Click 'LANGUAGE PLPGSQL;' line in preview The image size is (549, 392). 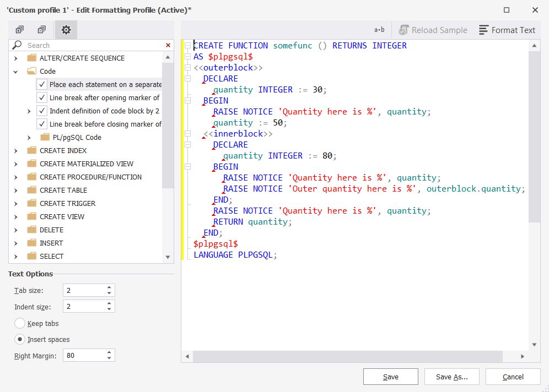click(x=235, y=255)
